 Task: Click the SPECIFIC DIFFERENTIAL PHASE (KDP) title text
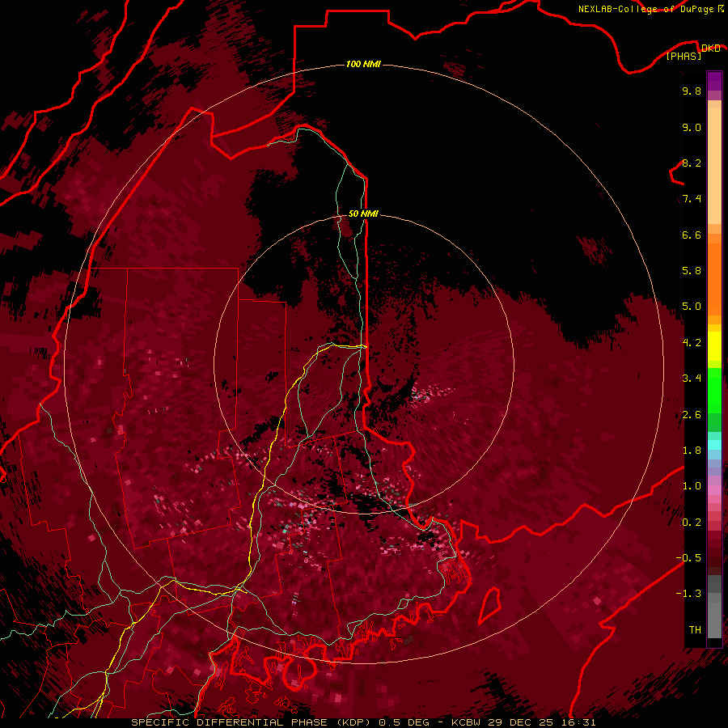(x=251, y=722)
